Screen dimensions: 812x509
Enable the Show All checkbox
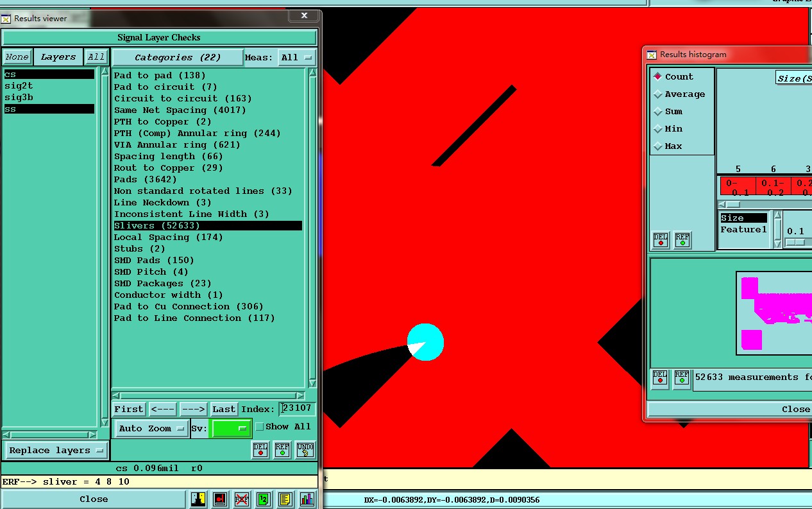[x=260, y=427]
